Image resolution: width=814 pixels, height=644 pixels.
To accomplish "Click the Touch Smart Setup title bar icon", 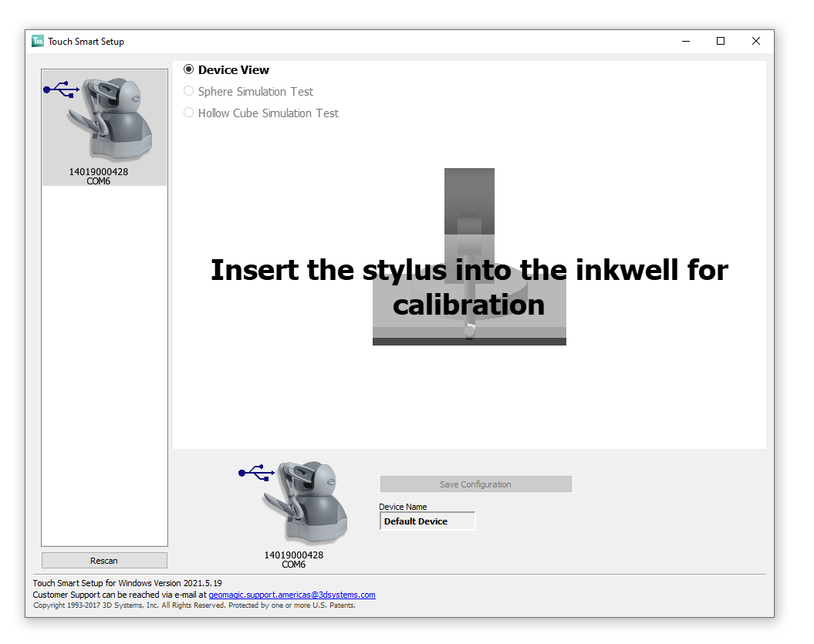I will coord(37,41).
